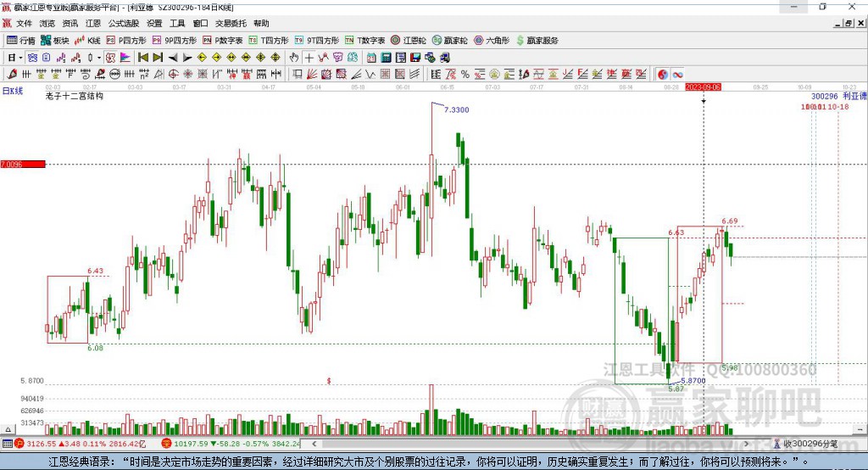Open the 帮助 menu
868x470 pixels.
pos(261,23)
